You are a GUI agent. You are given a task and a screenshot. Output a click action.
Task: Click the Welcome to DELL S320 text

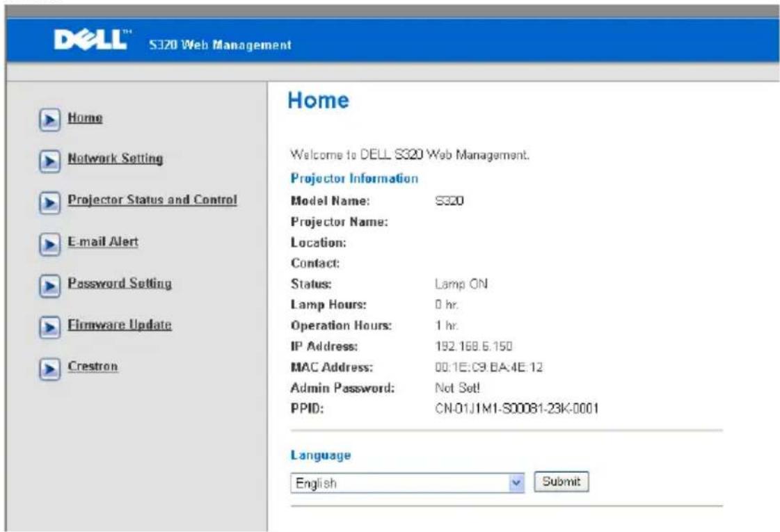pyautogui.click(x=409, y=154)
